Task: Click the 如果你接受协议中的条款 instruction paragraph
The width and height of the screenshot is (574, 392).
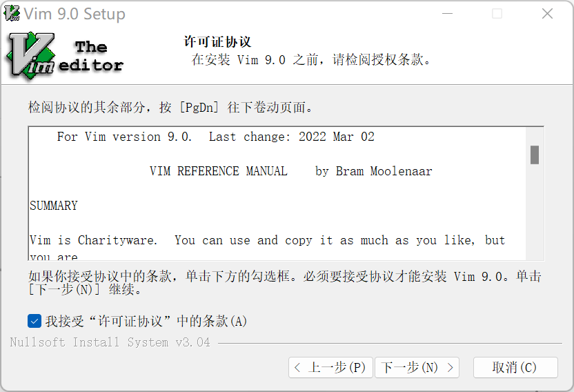Action: 284,282
